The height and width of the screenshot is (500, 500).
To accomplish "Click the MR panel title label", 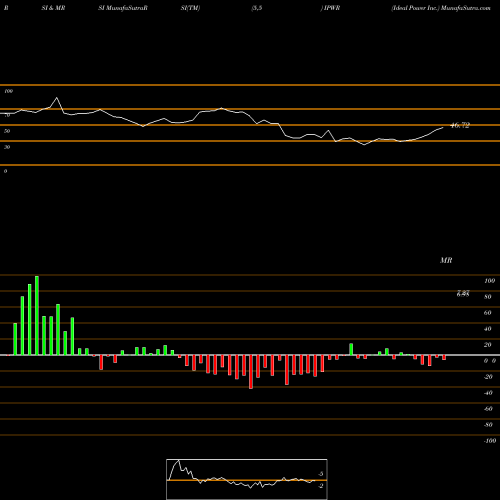I will pos(446,260).
